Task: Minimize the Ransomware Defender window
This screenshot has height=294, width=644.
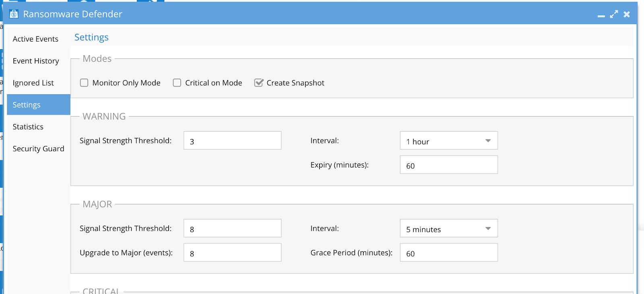Action: click(601, 16)
